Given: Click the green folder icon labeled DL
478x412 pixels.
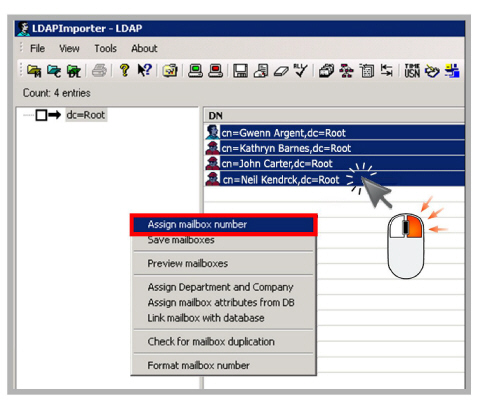Looking at the screenshot, I should pyautogui.click(x=74, y=71).
